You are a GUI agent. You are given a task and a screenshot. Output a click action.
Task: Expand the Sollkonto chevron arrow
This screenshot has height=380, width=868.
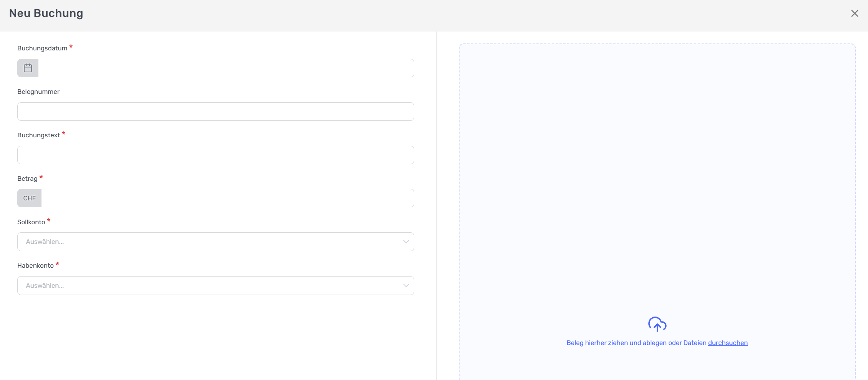click(406, 242)
